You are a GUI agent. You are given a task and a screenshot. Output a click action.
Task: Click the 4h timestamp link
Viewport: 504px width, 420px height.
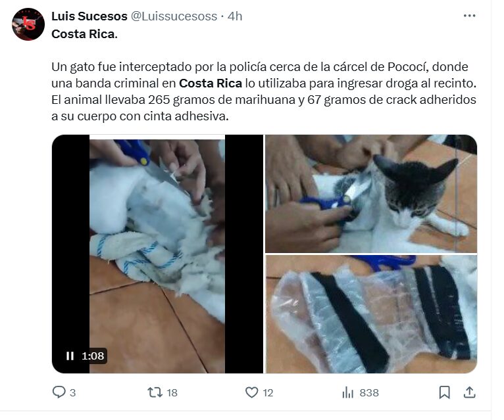(235, 16)
